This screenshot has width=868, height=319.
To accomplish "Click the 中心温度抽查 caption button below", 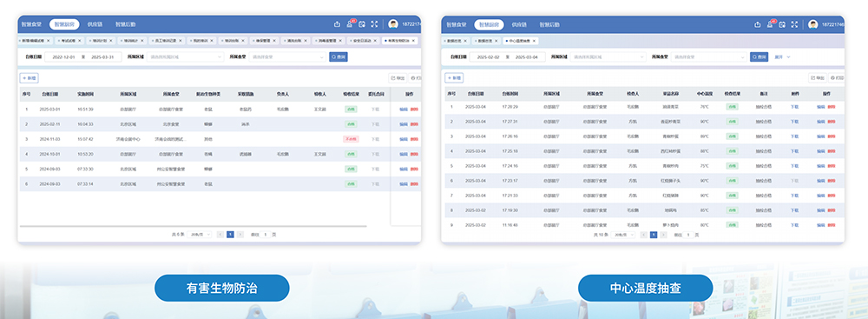I will [x=646, y=288].
